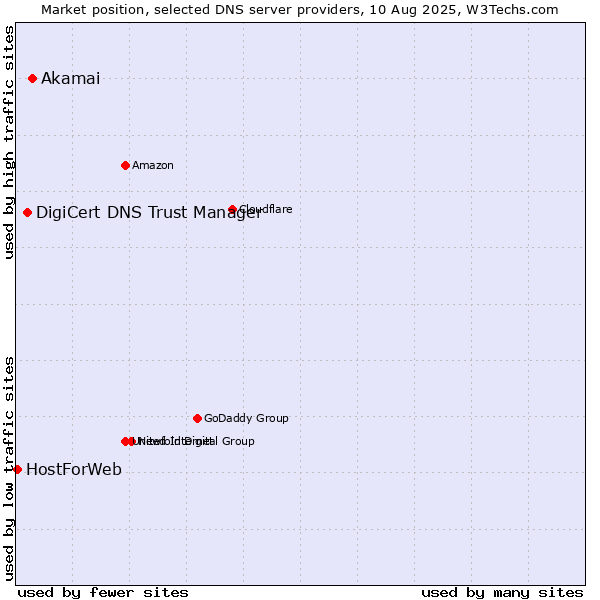
Task: Click the 'used by fewer sites' axis label
Action: pyautogui.click(x=103, y=593)
